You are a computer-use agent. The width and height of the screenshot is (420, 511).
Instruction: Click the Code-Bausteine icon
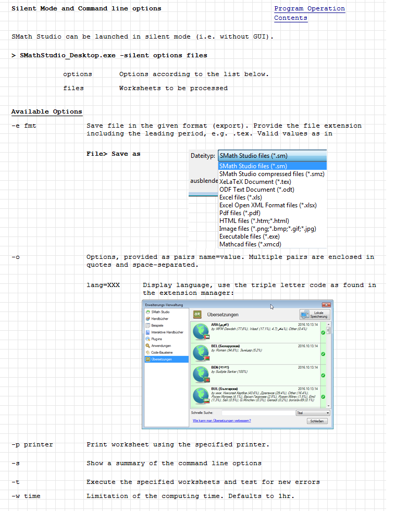[148, 353]
